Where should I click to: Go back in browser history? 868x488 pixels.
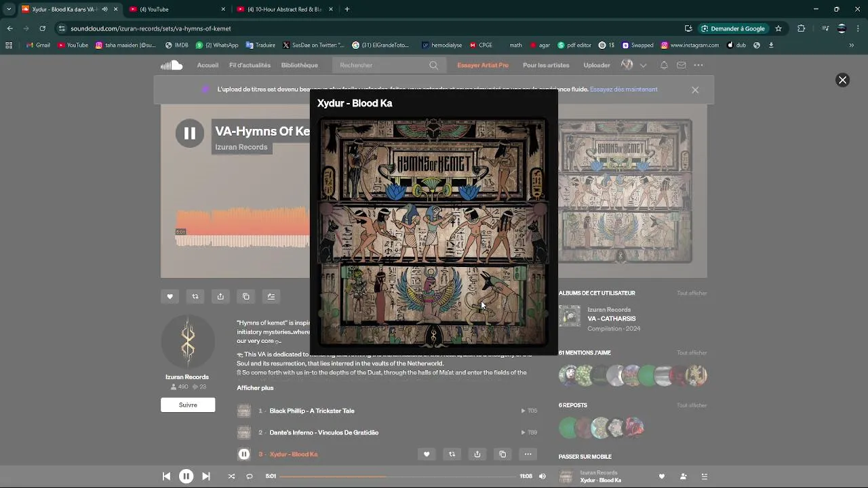[x=9, y=28]
